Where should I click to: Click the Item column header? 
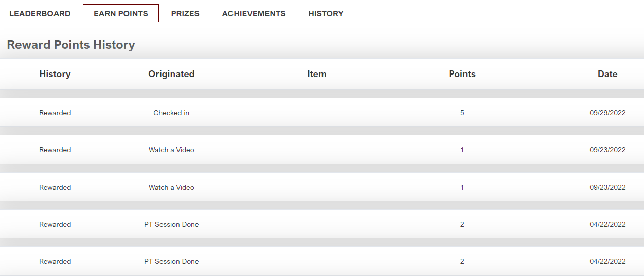[x=317, y=74]
